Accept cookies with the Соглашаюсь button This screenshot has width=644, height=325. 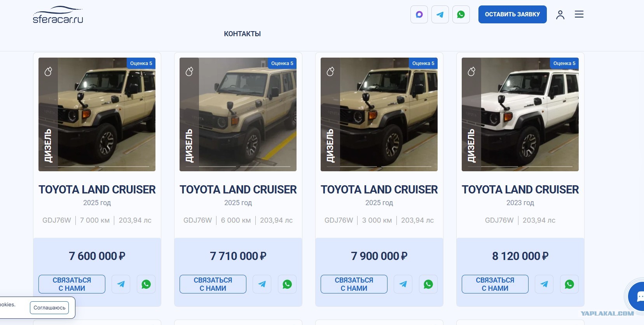(49, 307)
